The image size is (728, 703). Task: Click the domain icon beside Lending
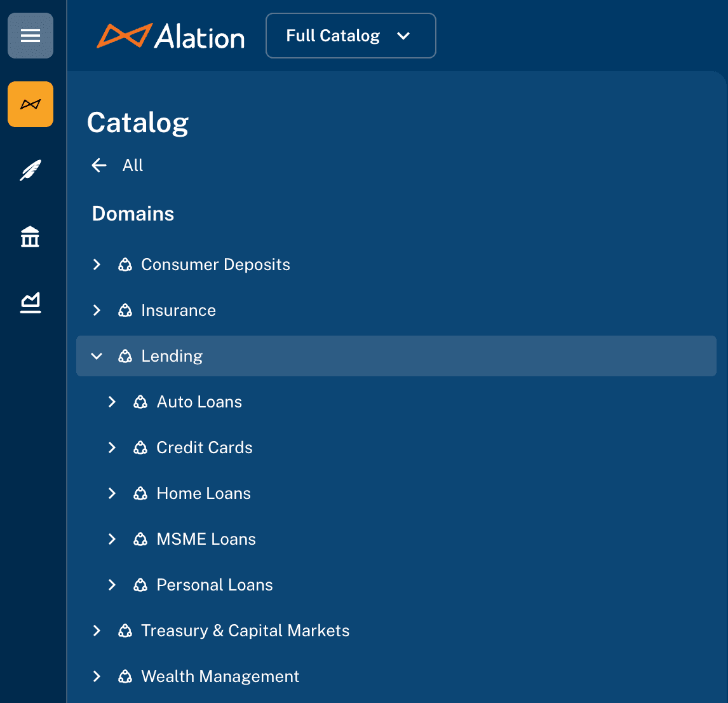[x=125, y=356]
